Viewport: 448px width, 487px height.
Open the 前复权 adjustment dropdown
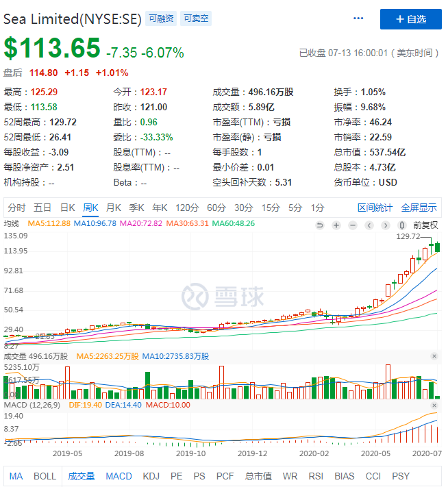[425, 225]
